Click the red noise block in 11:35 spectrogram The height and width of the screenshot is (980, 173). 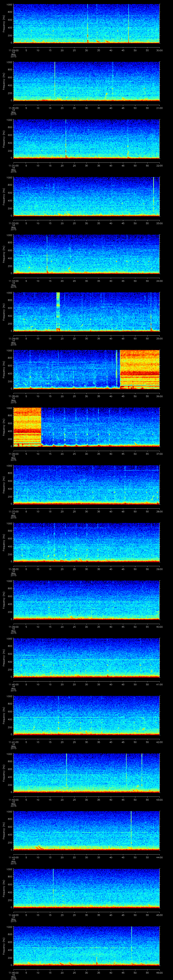coord(140,369)
